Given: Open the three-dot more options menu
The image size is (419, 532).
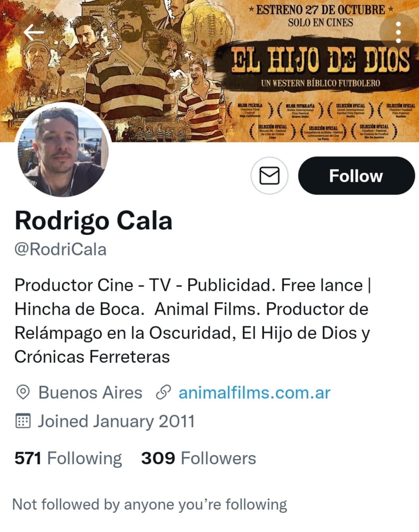Looking at the screenshot, I should [398, 33].
